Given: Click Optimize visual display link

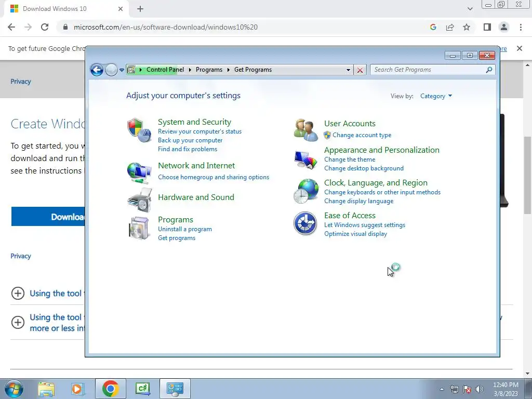Looking at the screenshot, I should pos(355,234).
